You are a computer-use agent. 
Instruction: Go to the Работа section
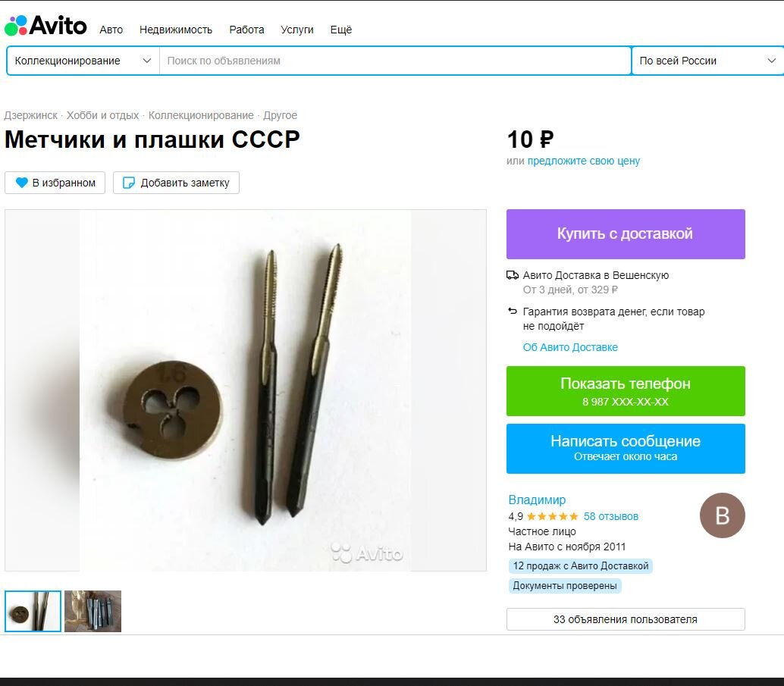[246, 30]
